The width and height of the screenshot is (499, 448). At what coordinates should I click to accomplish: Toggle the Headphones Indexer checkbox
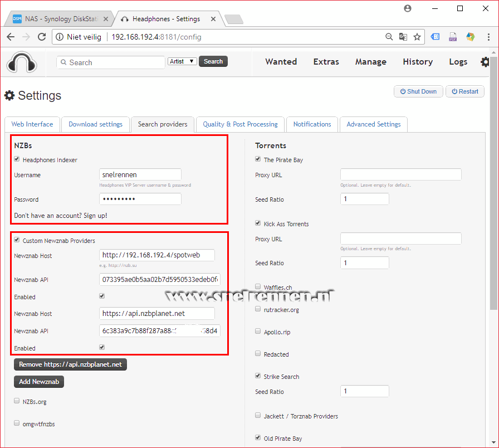(x=17, y=159)
